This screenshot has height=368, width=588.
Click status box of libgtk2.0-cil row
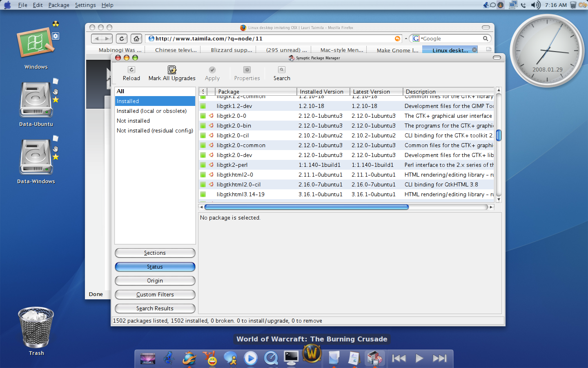(203, 135)
